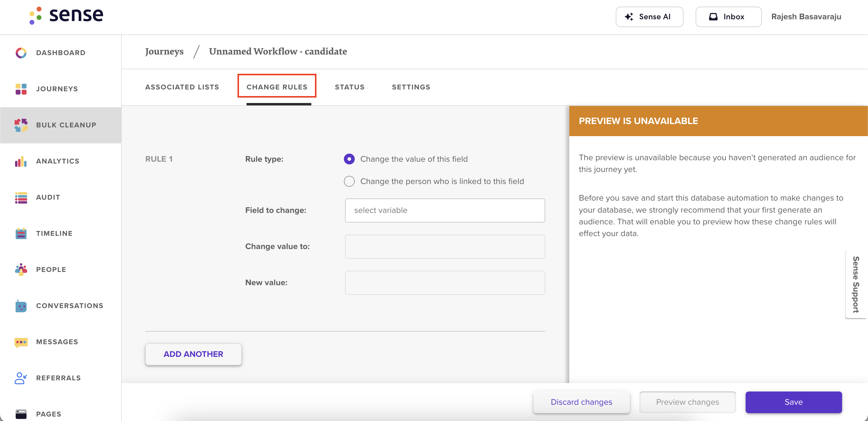This screenshot has width=868, height=421.
Task: Click the sparkle icon in Sense AI
Action: click(629, 17)
